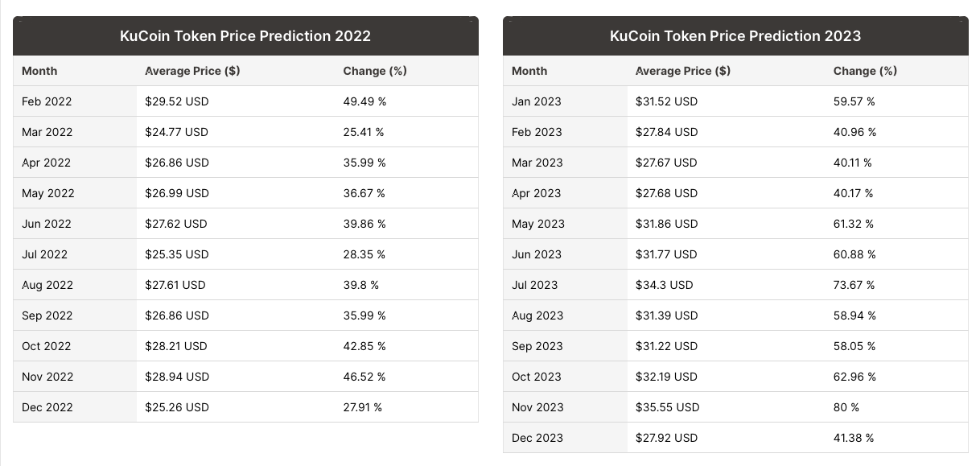980x466 pixels.
Task: Click the KuCoin Token Price Prediction 2022 title
Action: click(245, 36)
